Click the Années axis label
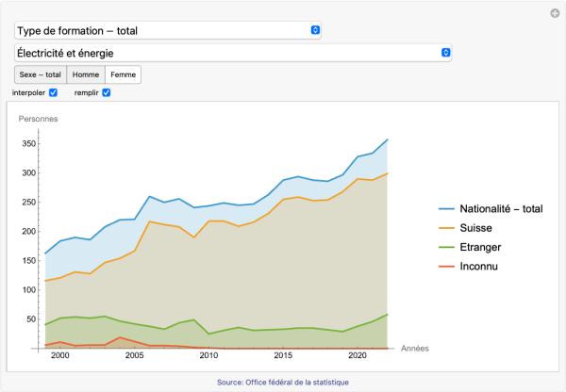The height and width of the screenshot is (392, 566). tap(415, 348)
